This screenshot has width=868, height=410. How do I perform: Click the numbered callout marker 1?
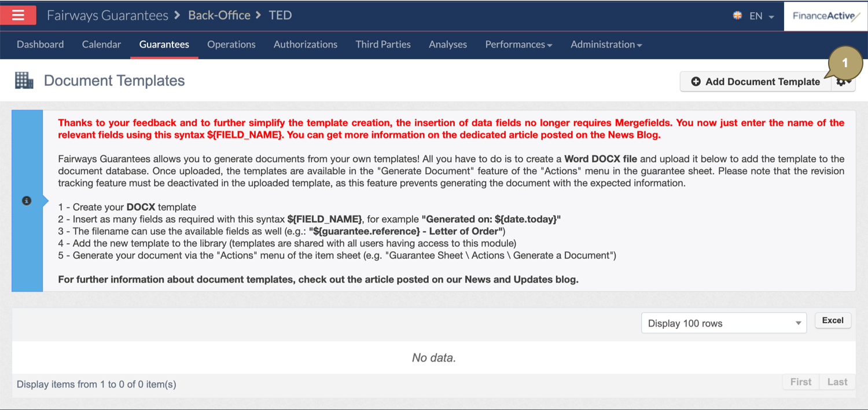844,63
